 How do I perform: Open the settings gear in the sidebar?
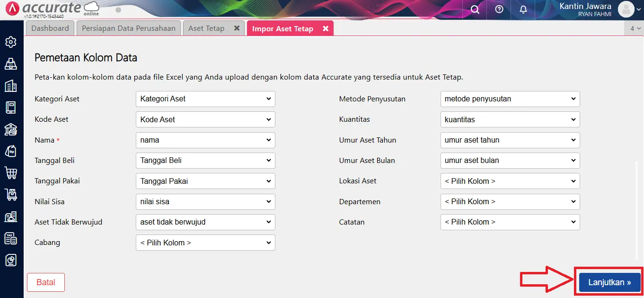coord(11,42)
